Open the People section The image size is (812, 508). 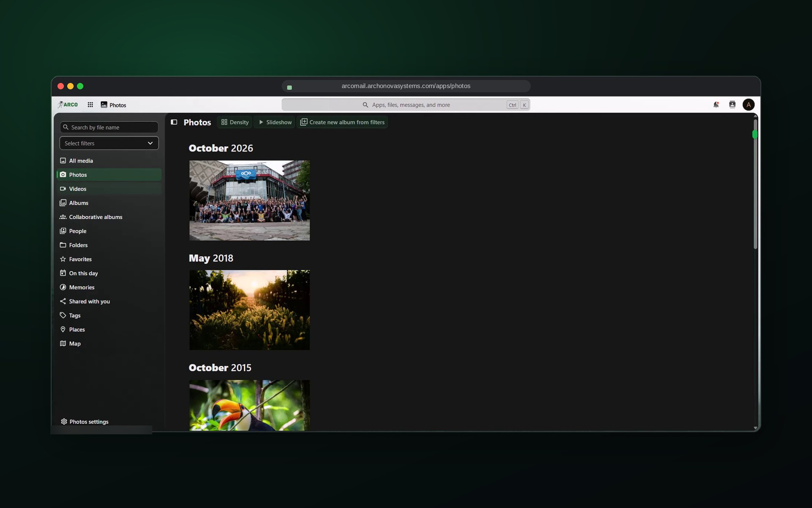tap(109, 231)
